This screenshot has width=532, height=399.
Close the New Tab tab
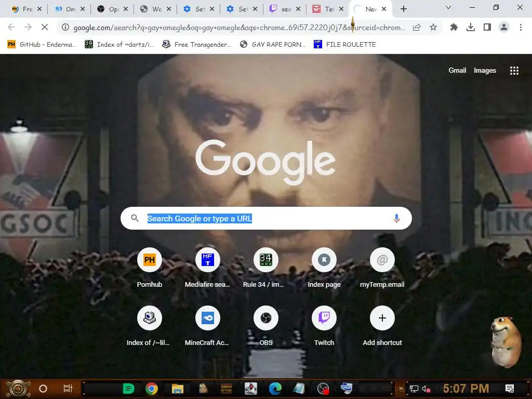coord(384,9)
